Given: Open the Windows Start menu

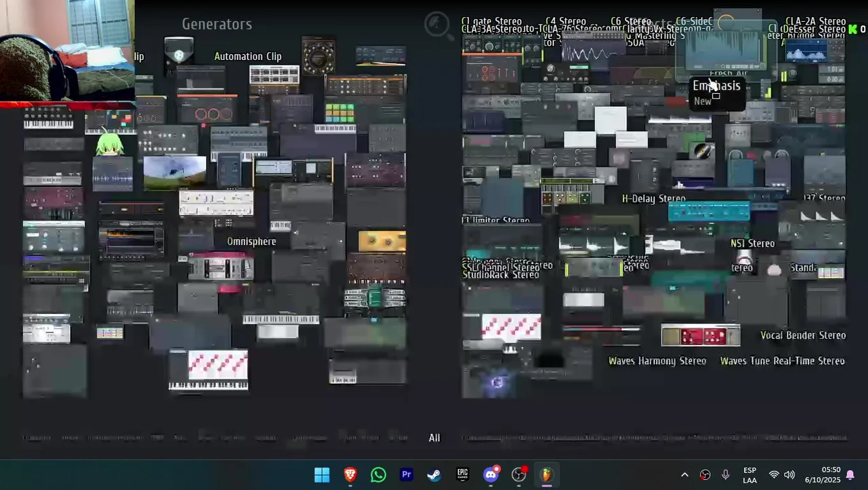Looking at the screenshot, I should pyautogui.click(x=322, y=474).
